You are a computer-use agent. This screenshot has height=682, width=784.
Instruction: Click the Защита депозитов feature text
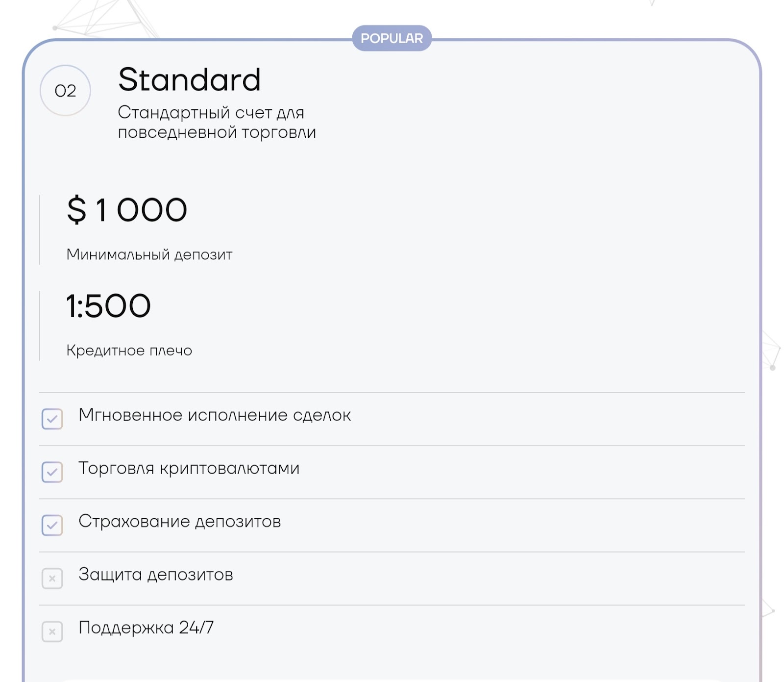[156, 575]
